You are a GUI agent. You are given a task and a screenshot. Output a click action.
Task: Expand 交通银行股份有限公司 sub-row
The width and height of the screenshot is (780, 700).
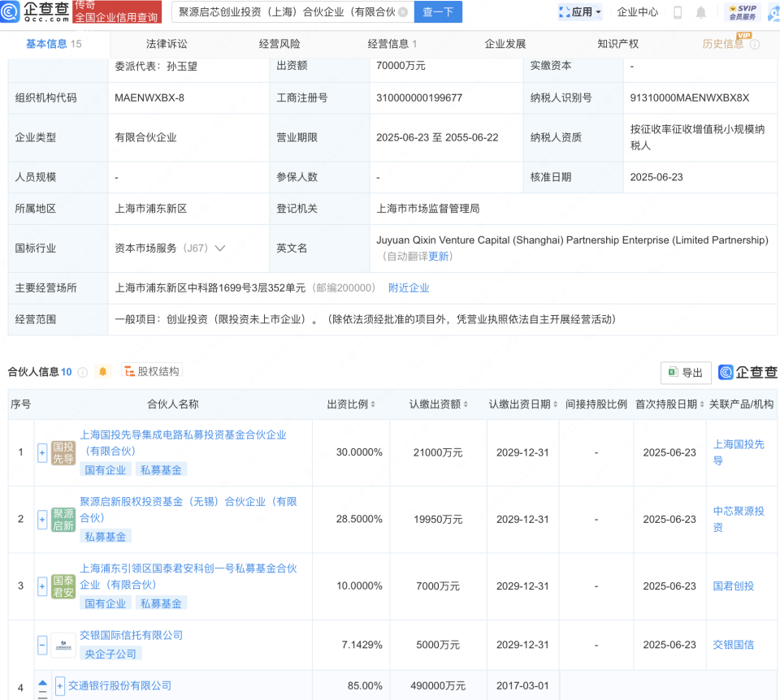coord(59,686)
